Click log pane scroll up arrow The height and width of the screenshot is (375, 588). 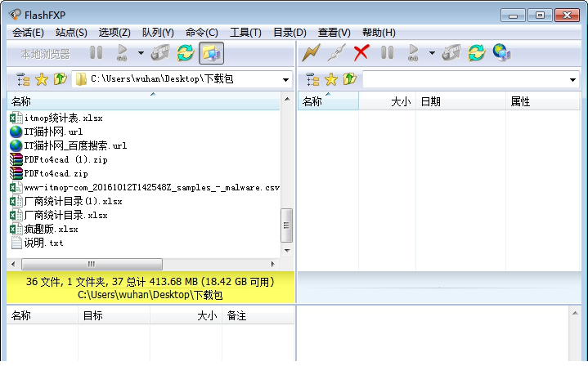pyautogui.click(x=575, y=313)
